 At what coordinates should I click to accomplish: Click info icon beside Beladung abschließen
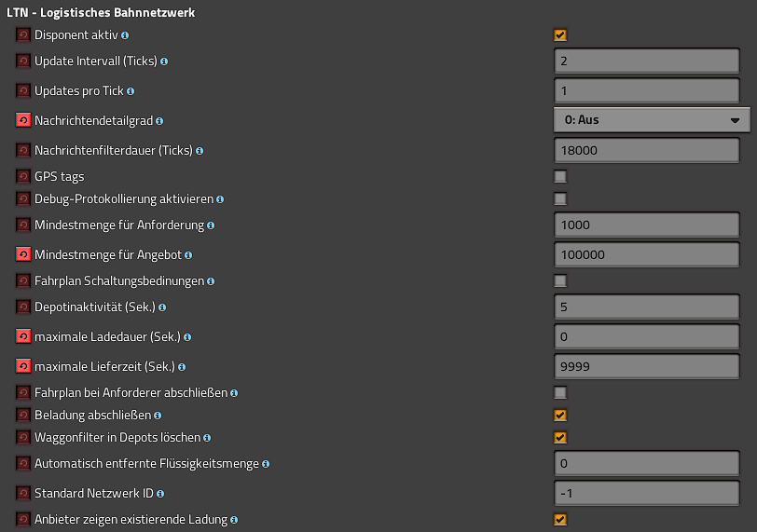[x=158, y=416]
